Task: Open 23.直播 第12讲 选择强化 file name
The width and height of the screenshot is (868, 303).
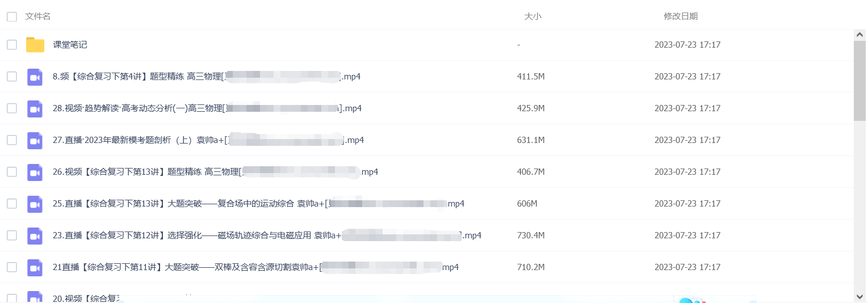Action: tap(267, 235)
